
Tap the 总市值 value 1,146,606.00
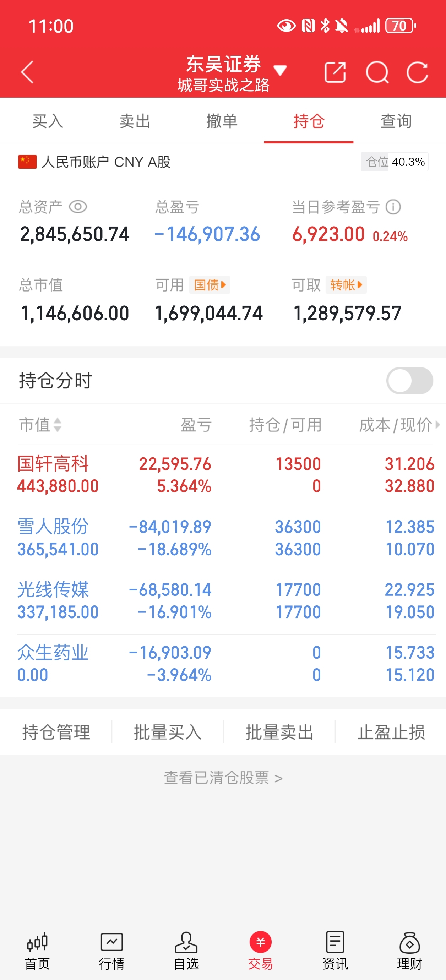pyautogui.click(x=75, y=313)
